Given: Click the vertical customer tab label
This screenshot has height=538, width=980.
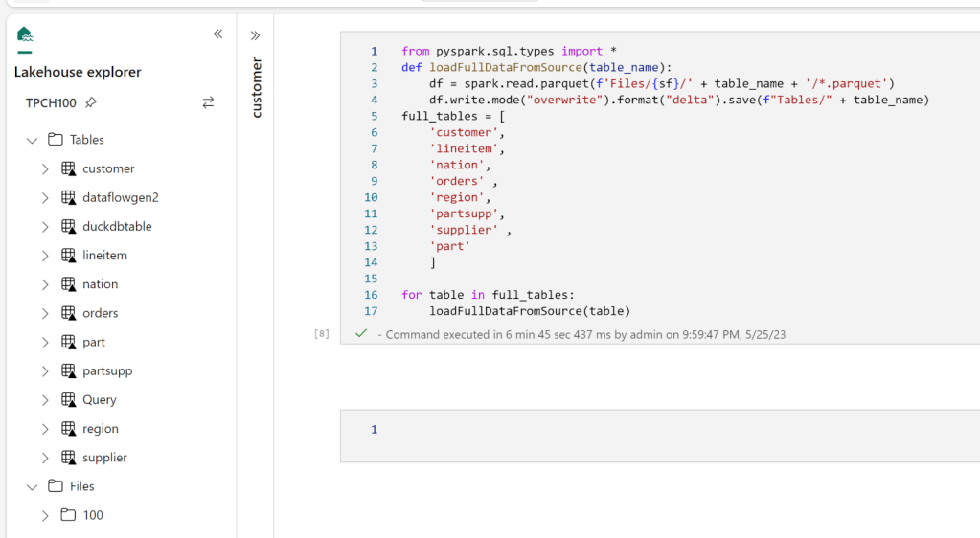Looking at the screenshot, I should 256,88.
